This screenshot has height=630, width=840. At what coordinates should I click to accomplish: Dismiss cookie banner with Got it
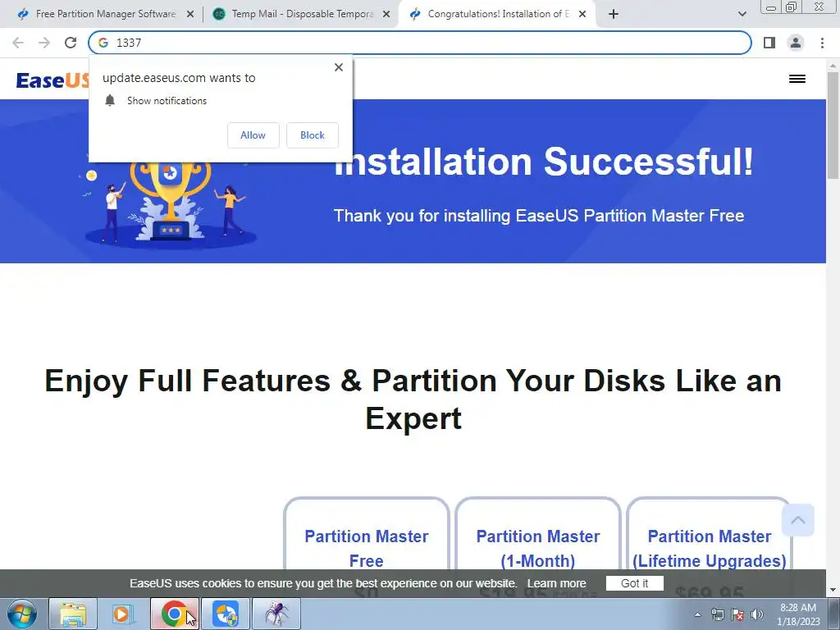[634, 583]
